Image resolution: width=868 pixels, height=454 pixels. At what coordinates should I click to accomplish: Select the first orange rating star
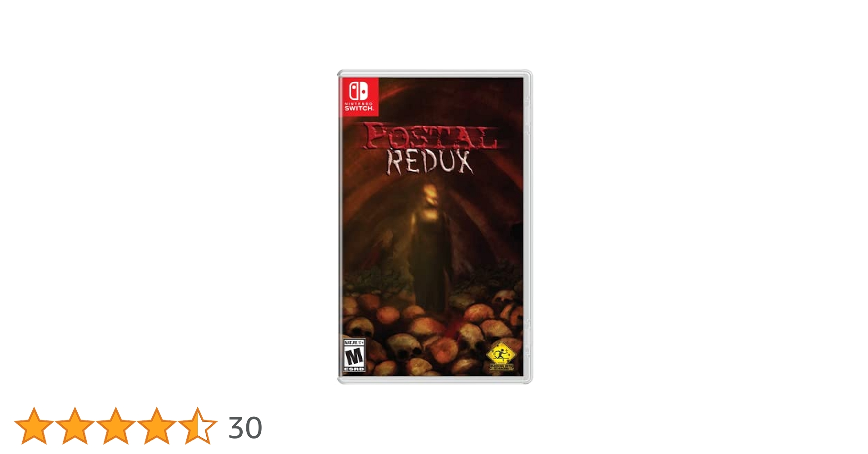point(34,425)
